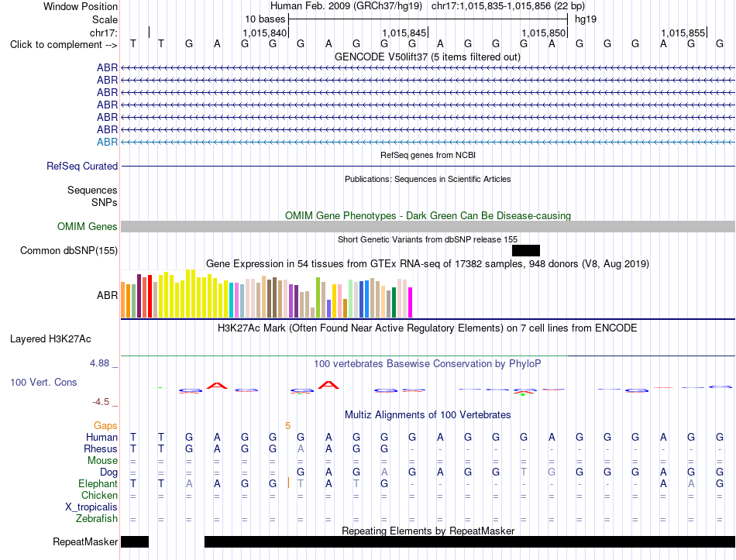This screenshot has height=560, width=736.
Task: Open the OMIM Gene Phenotypes track title
Action: (x=428, y=215)
